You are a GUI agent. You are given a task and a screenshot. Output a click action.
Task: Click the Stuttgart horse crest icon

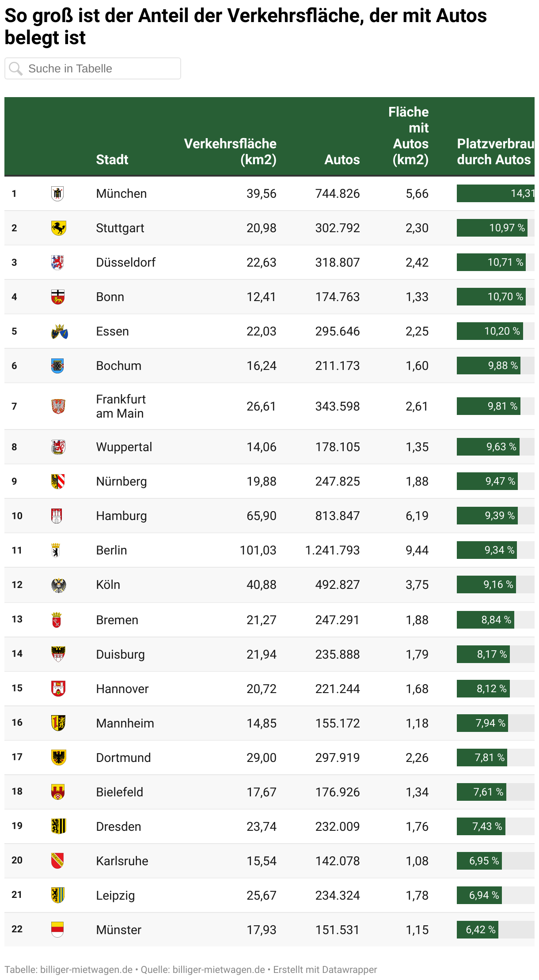click(58, 228)
